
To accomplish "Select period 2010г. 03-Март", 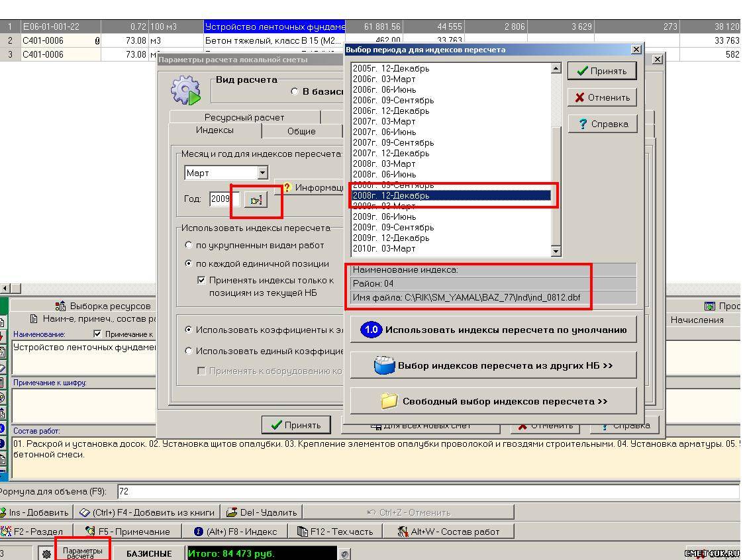I will point(452,248).
